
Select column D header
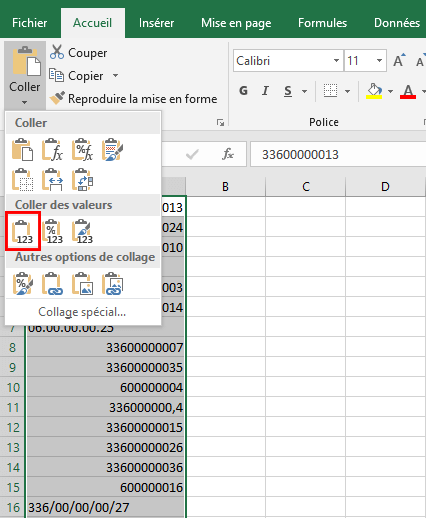(x=386, y=187)
